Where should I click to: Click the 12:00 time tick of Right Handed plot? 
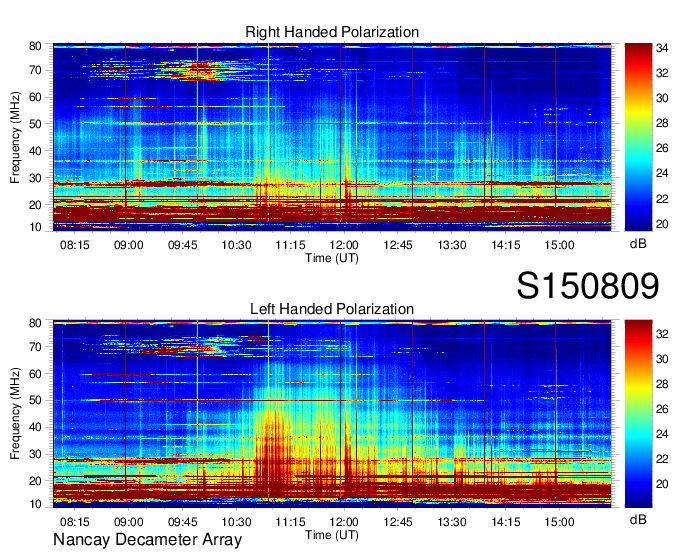[x=344, y=245]
